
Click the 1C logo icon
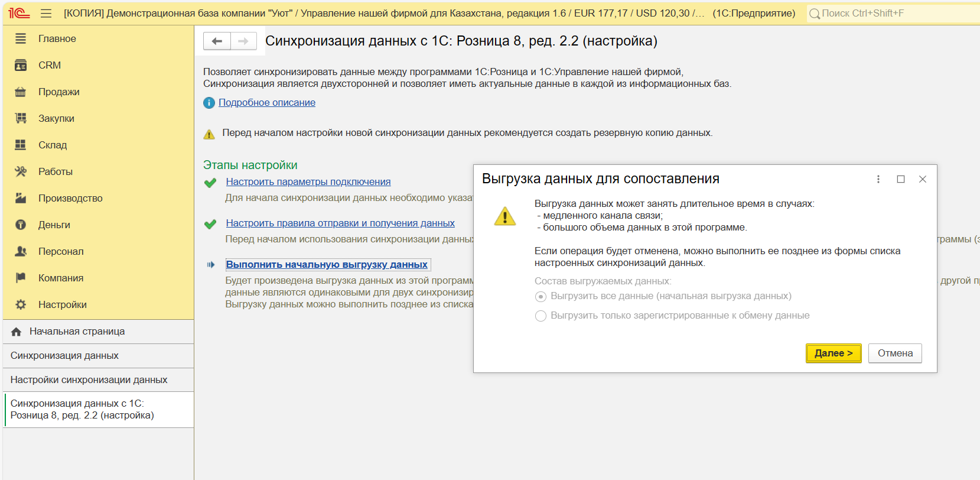point(19,13)
